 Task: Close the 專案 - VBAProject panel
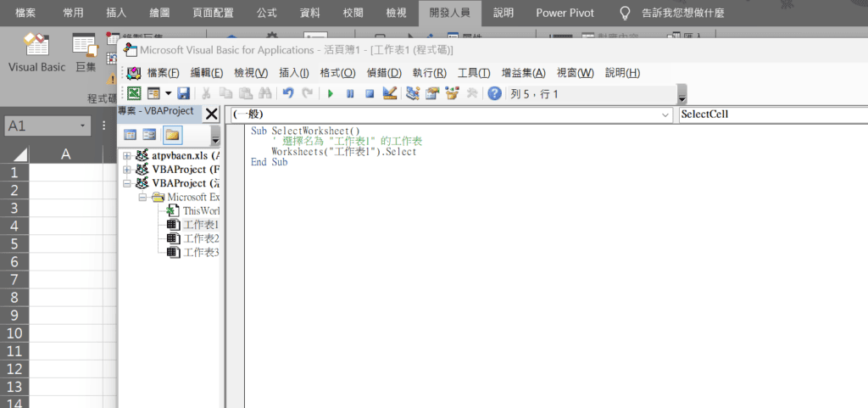[x=211, y=114]
